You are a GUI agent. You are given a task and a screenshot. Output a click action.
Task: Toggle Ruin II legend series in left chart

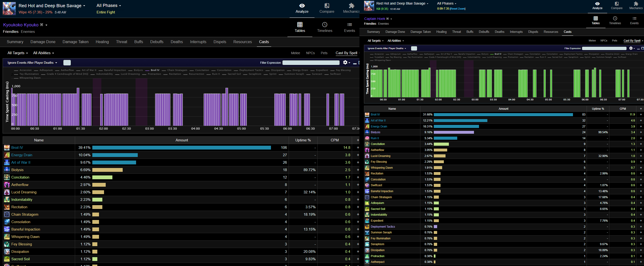(216, 74)
